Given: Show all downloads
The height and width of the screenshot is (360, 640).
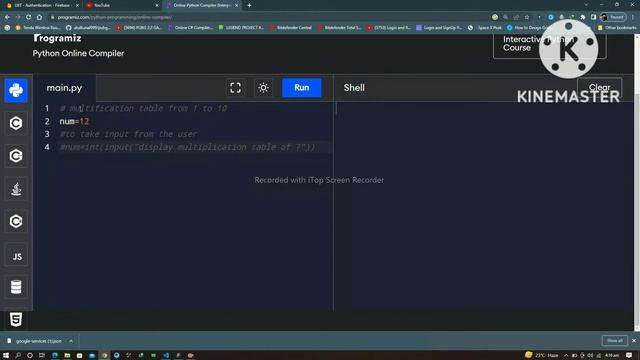Looking at the screenshot, I should click(614, 340).
